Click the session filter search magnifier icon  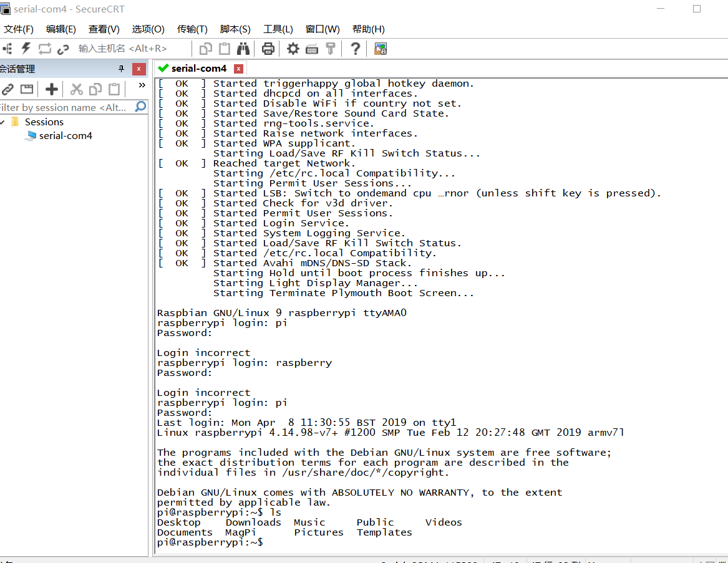pos(140,107)
